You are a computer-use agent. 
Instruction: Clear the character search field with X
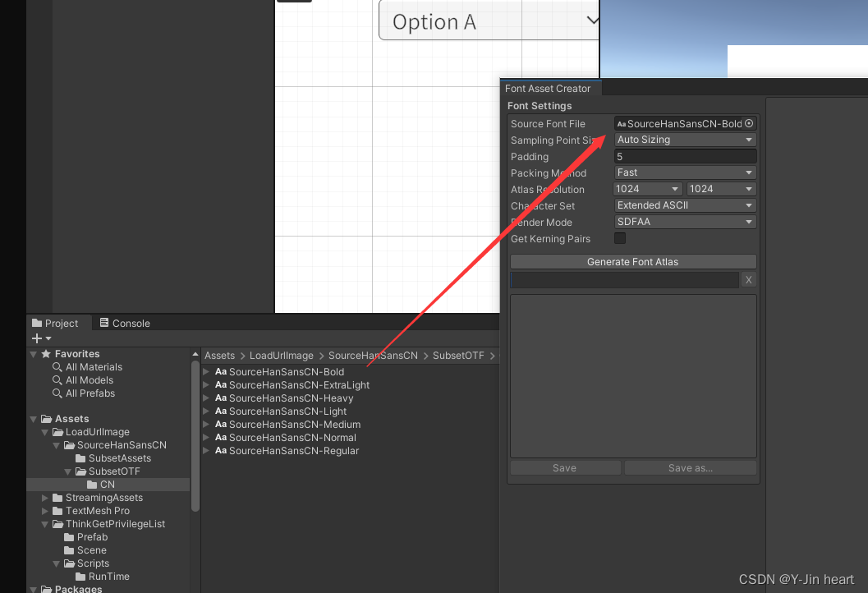(748, 279)
